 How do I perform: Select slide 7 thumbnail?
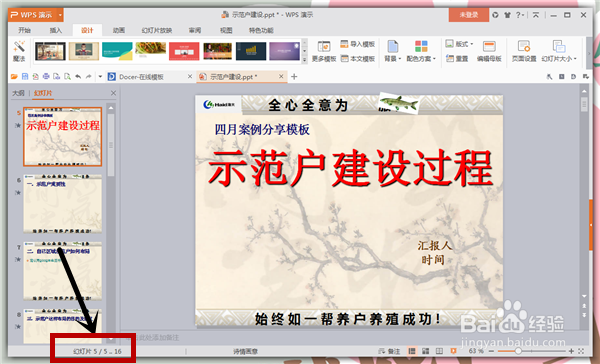point(63,271)
